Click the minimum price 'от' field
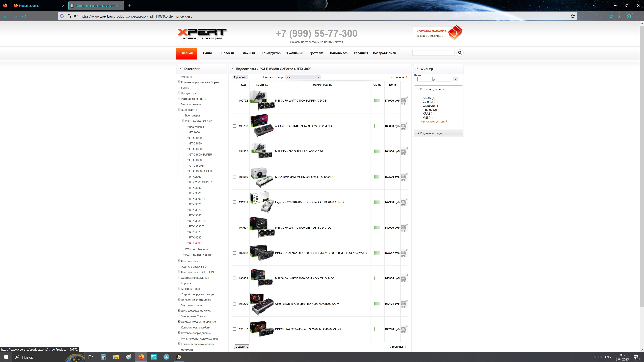Image resolution: width=644 pixels, height=362 pixels. coord(425,79)
